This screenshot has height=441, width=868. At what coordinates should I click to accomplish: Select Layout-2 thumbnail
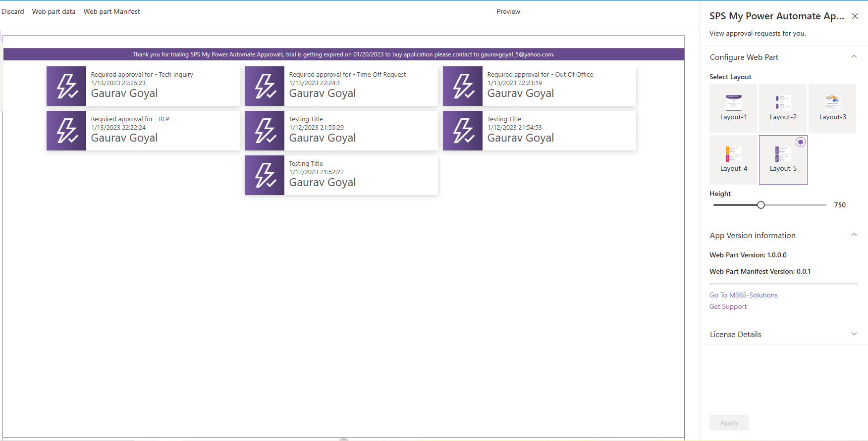[783, 108]
